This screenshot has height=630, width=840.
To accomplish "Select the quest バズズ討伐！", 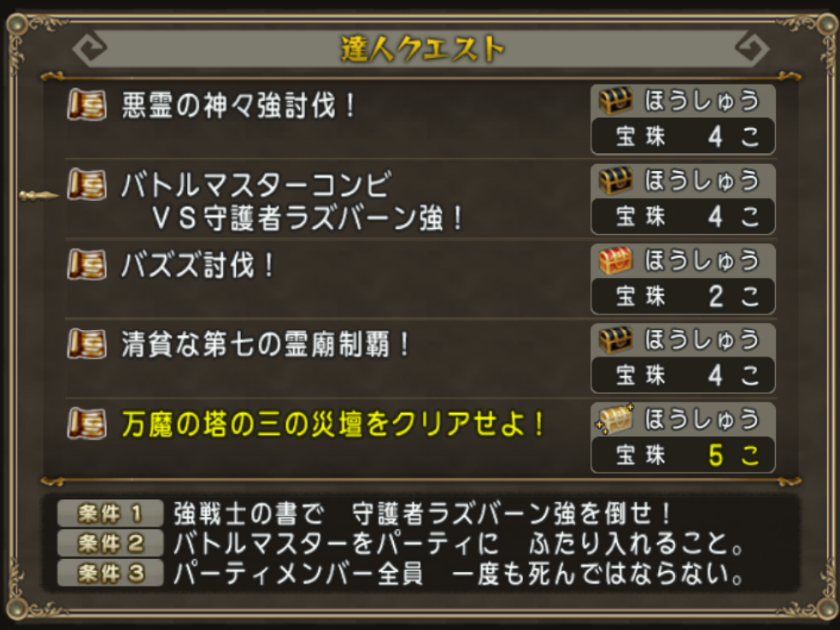I will point(198,266).
